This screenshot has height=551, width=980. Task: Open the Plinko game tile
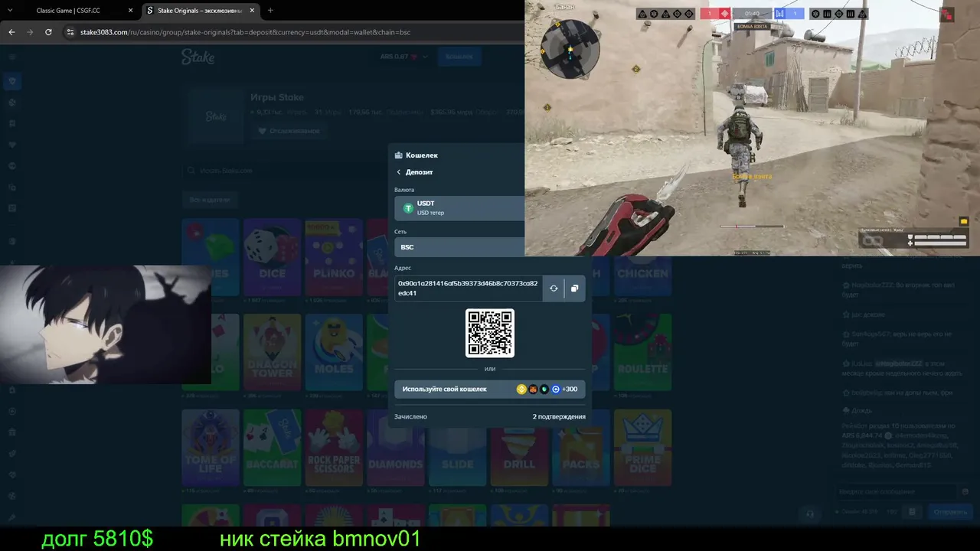point(334,257)
